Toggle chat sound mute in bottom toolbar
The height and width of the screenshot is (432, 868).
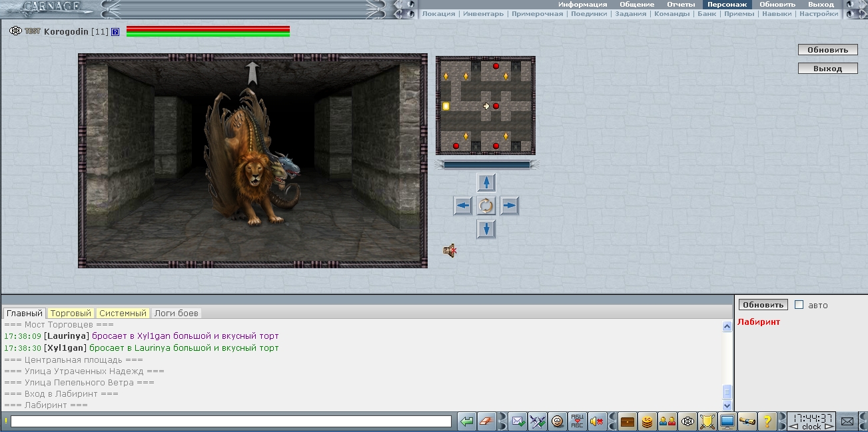tap(596, 421)
